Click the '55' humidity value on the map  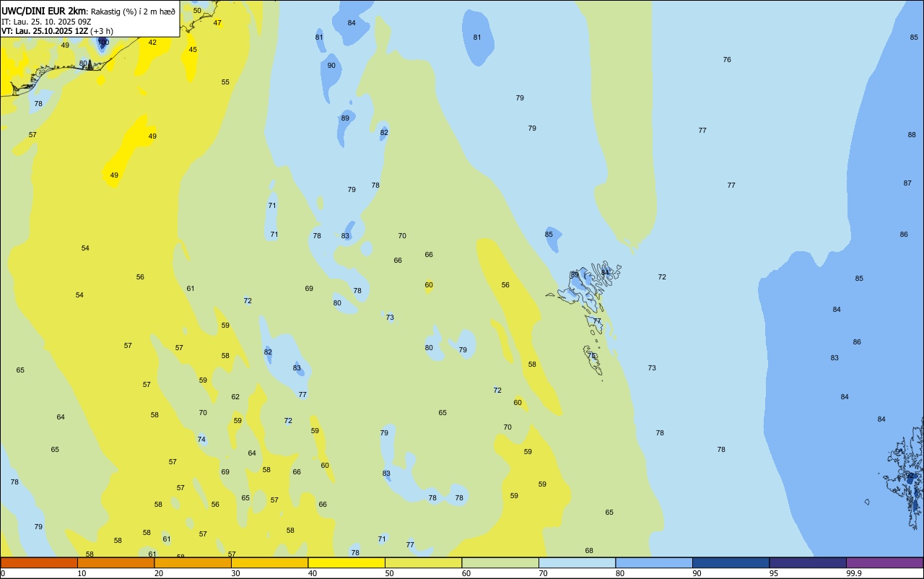coord(225,82)
